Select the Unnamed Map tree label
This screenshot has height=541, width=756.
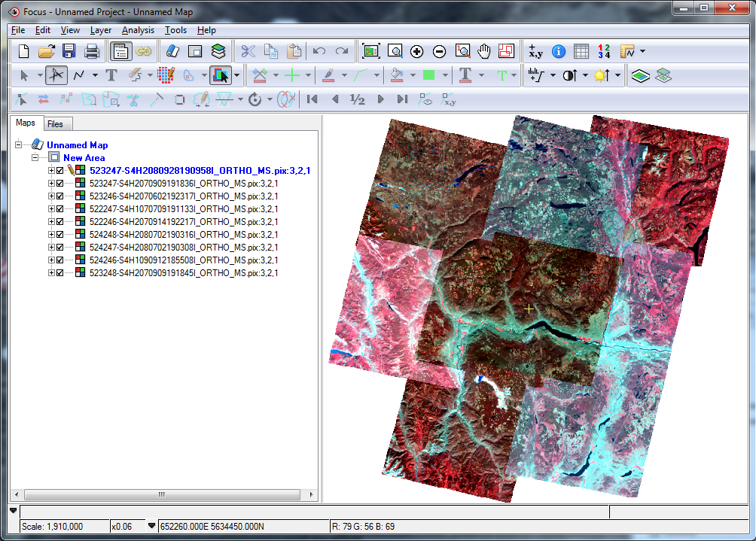[x=77, y=144]
